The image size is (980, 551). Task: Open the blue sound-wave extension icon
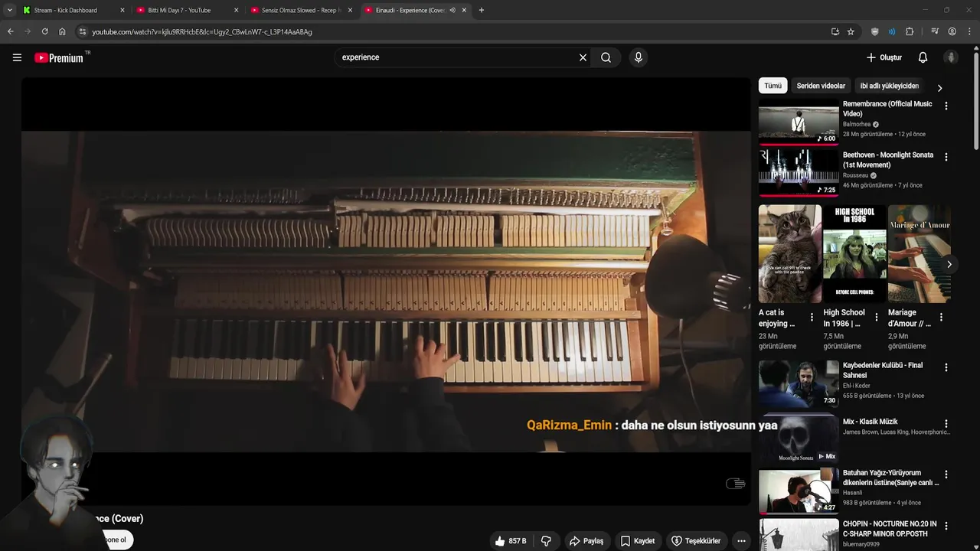click(892, 31)
